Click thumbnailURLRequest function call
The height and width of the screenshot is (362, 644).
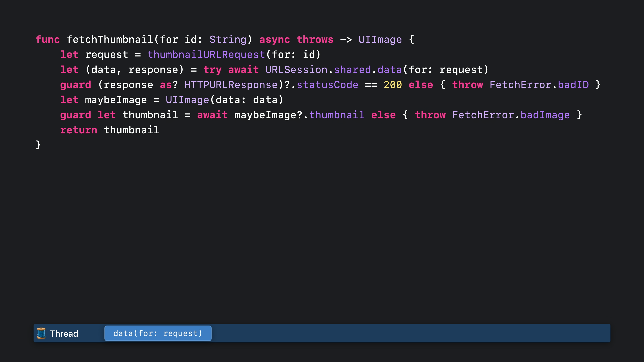pyautogui.click(x=206, y=54)
